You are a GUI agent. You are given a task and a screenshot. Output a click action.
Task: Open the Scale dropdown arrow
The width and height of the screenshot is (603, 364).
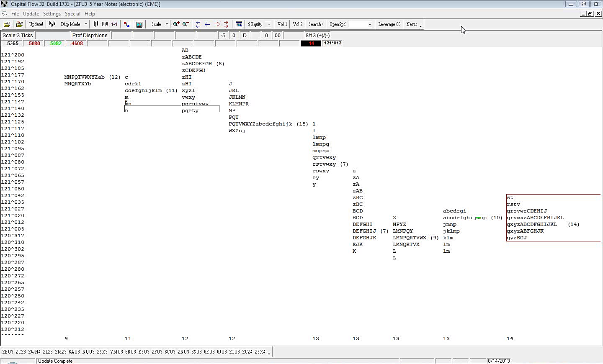(x=167, y=24)
